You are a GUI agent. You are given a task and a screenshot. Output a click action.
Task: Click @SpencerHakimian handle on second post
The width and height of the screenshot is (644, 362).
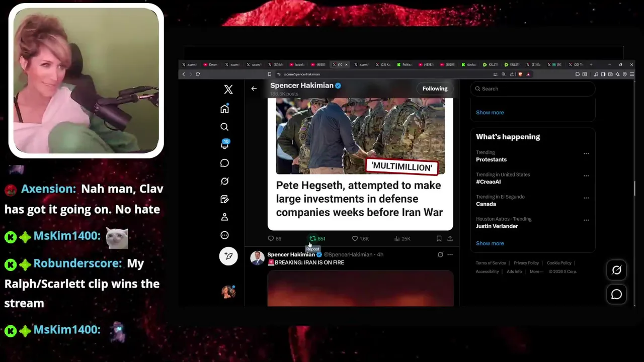point(348,254)
